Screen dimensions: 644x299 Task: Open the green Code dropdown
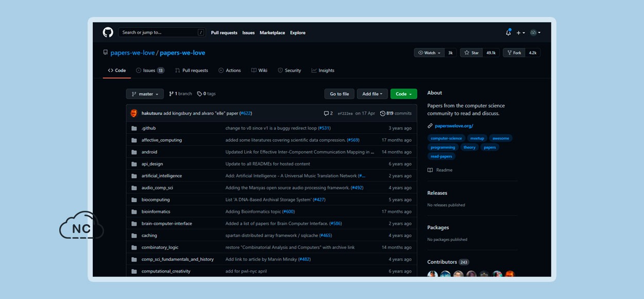[404, 94]
